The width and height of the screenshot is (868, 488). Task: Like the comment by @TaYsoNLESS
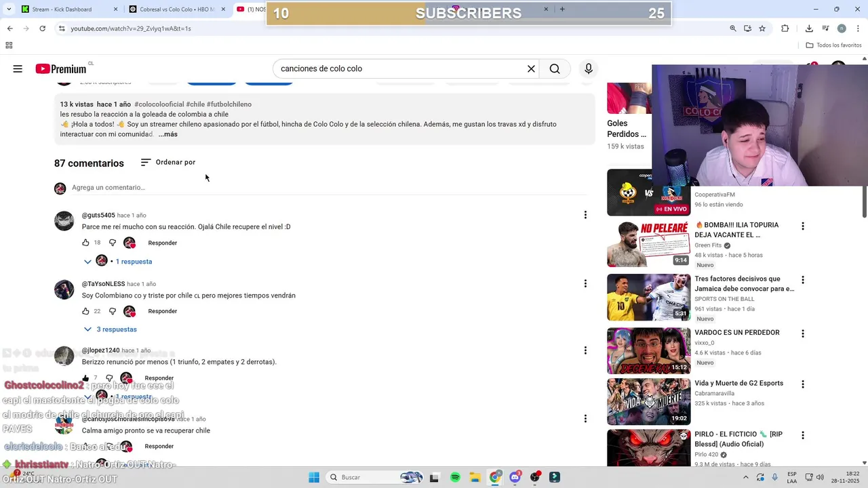[x=85, y=311]
